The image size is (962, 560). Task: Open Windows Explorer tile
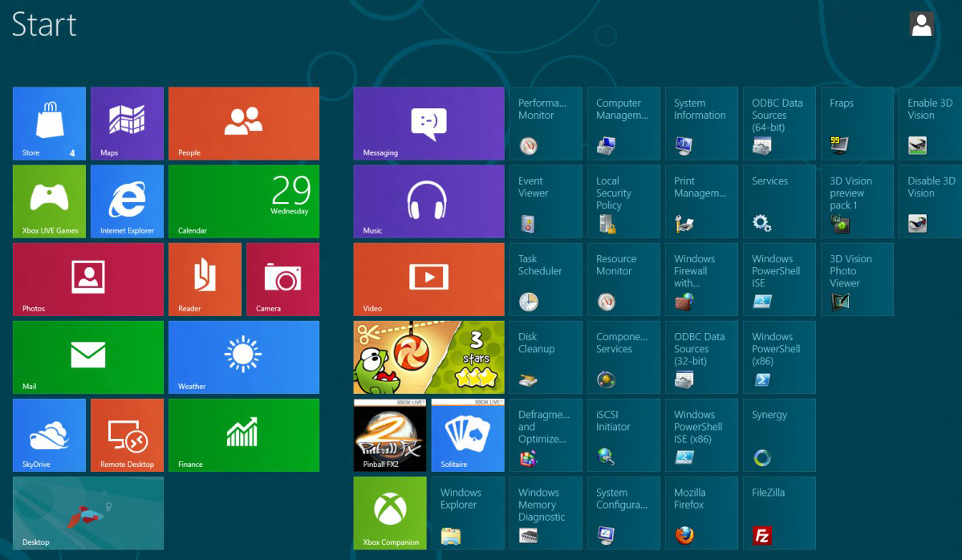pos(468,513)
